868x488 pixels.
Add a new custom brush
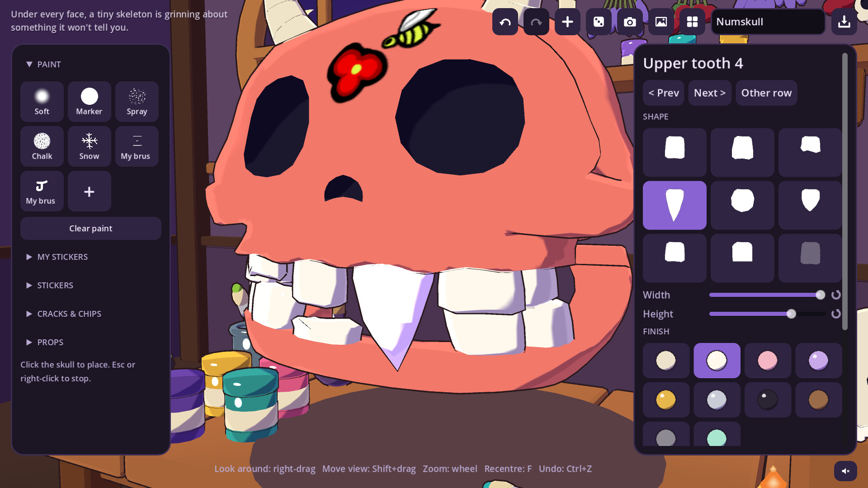(x=90, y=191)
